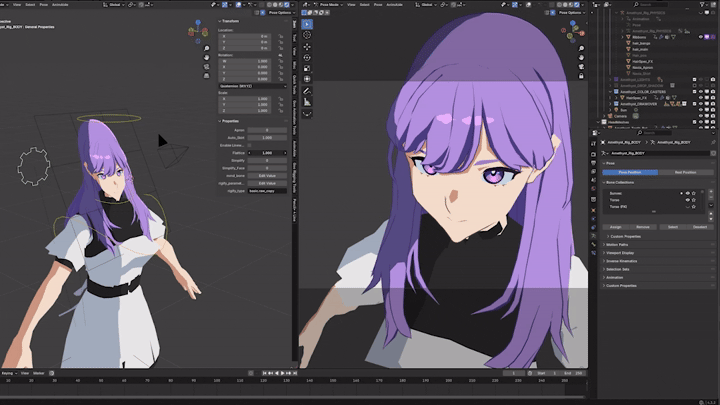The image size is (720, 405).
Task: Open the View menu in right viewport
Action: (351, 5)
